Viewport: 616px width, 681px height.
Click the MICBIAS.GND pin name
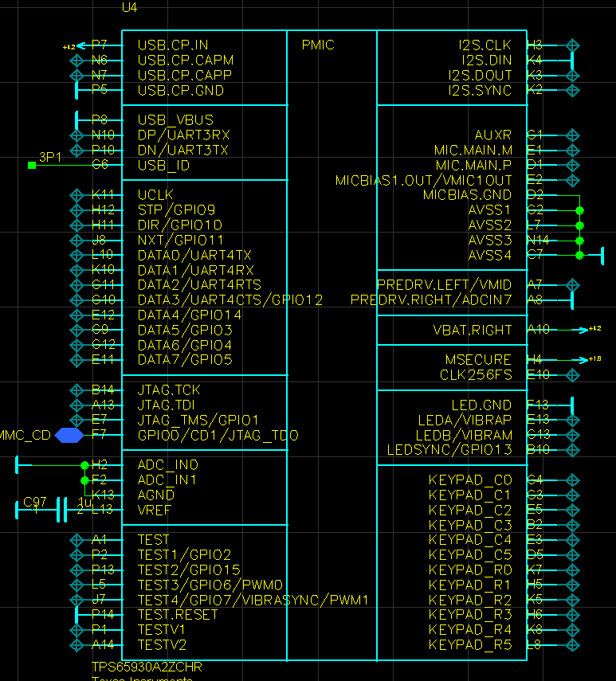tap(468, 195)
